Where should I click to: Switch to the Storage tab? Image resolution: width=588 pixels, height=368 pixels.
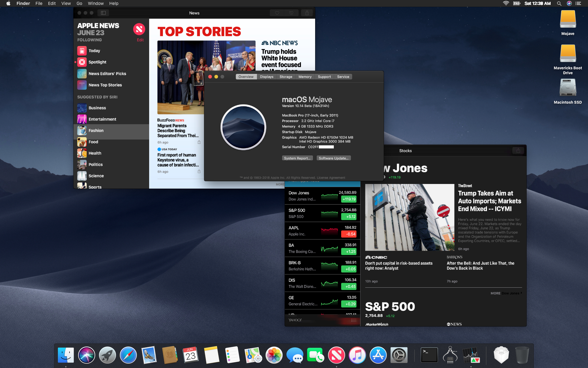pyautogui.click(x=286, y=77)
